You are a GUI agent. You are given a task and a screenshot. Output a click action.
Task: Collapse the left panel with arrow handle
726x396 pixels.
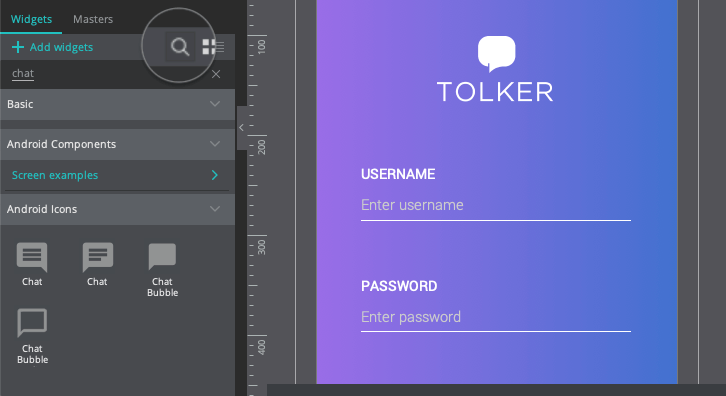[x=241, y=127]
